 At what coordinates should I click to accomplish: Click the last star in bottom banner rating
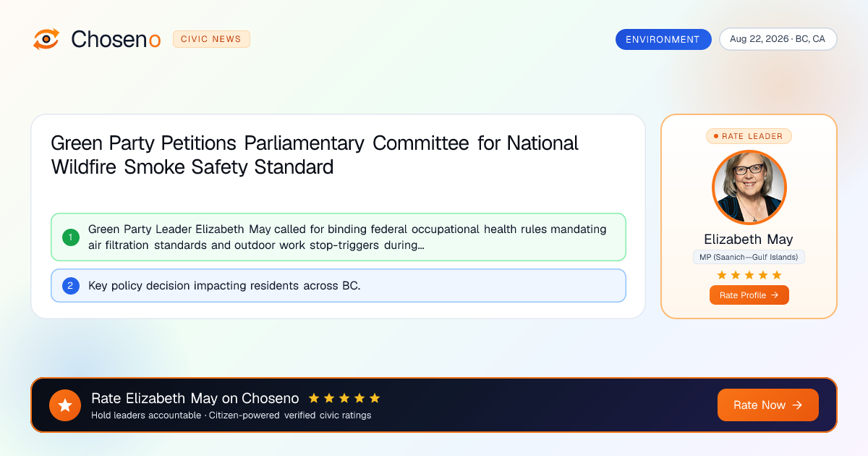click(x=375, y=398)
